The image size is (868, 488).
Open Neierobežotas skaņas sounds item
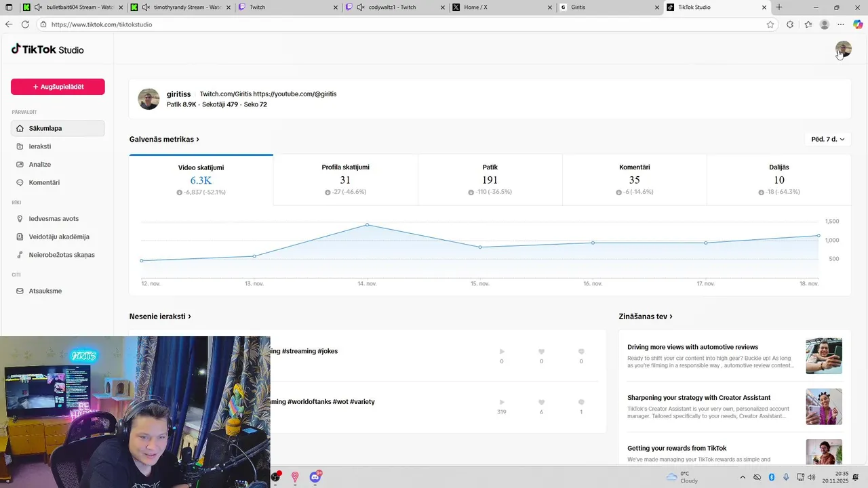point(58,255)
